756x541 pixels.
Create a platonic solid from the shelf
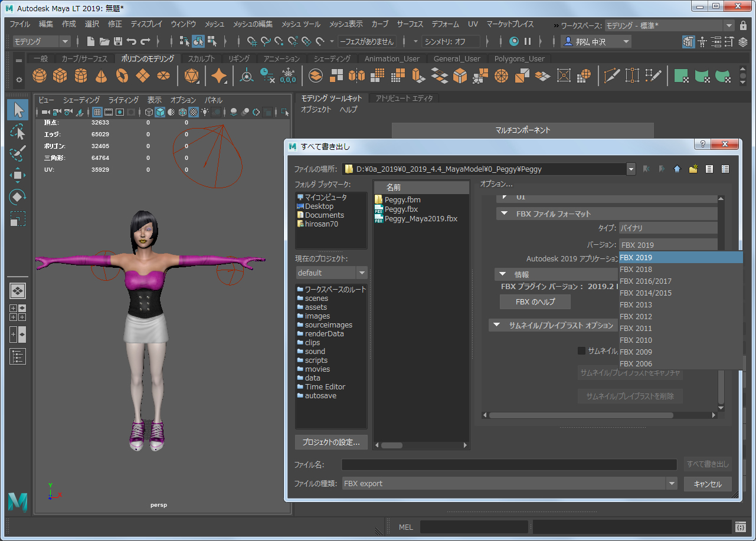[x=191, y=76]
